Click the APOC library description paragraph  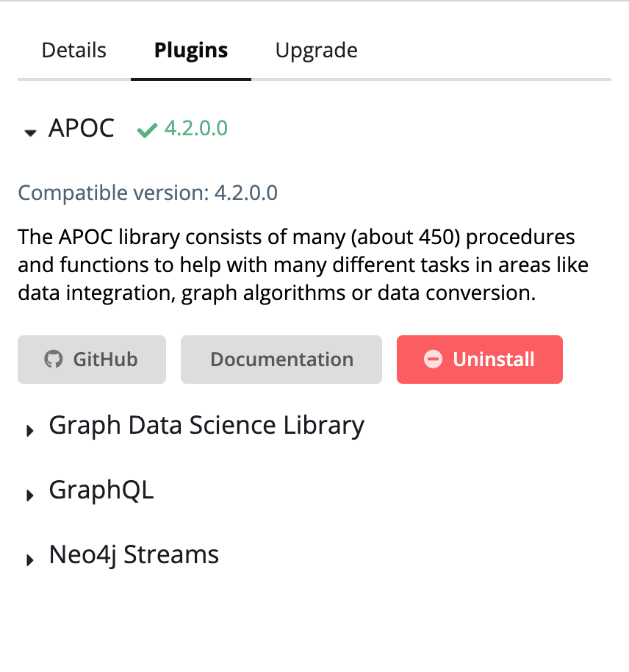pyautogui.click(x=303, y=265)
